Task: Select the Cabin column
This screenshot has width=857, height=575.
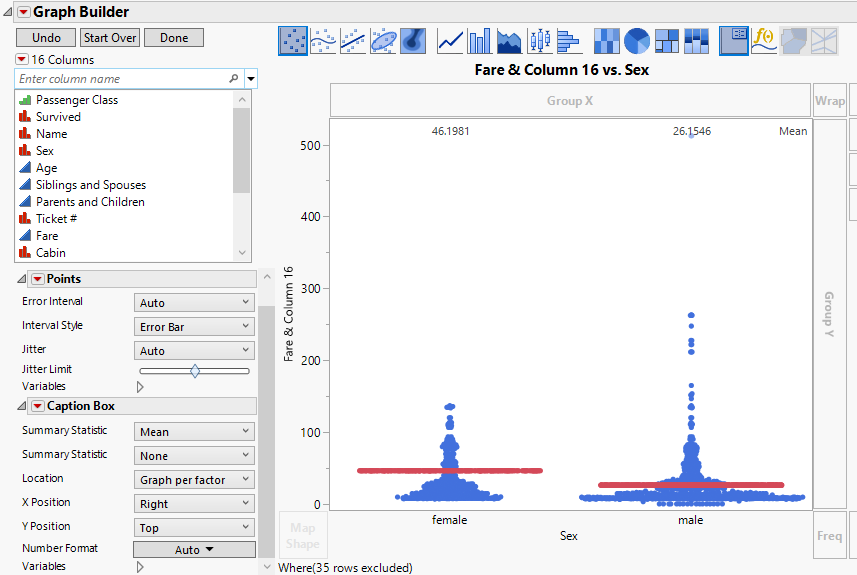Action: pyautogui.click(x=51, y=253)
